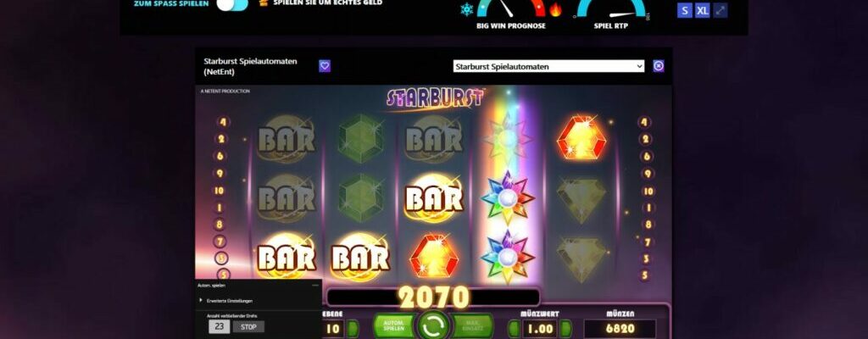868x339 pixels.
Task: Click the Max. Einsatz button
Action: tap(472, 325)
